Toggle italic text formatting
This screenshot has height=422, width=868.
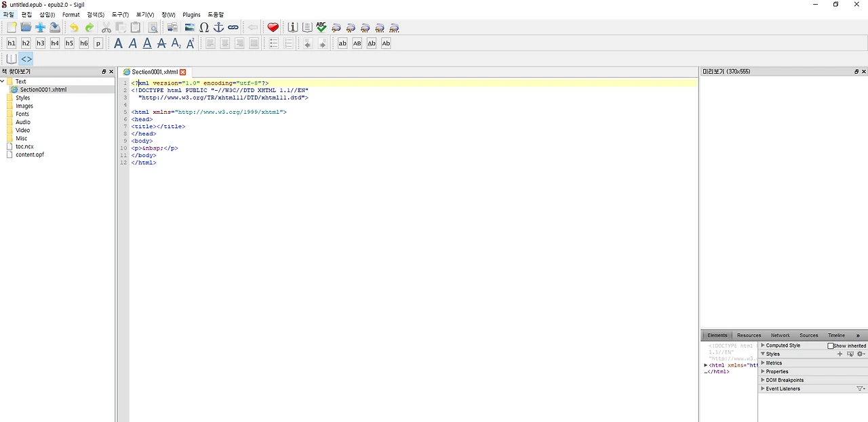click(x=133, y=43)
